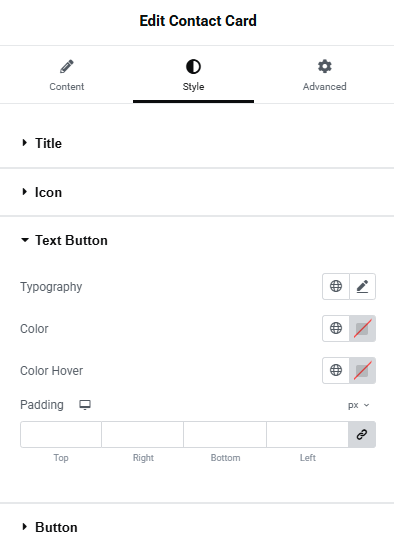This screenshot has width=394, height=554.
Task: Click the pencil icon on Content tab
Action: coord(67,66)
